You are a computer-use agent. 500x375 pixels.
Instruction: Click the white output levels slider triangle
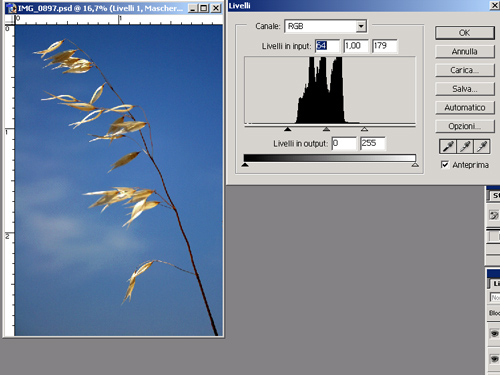(x=415, y=165)
